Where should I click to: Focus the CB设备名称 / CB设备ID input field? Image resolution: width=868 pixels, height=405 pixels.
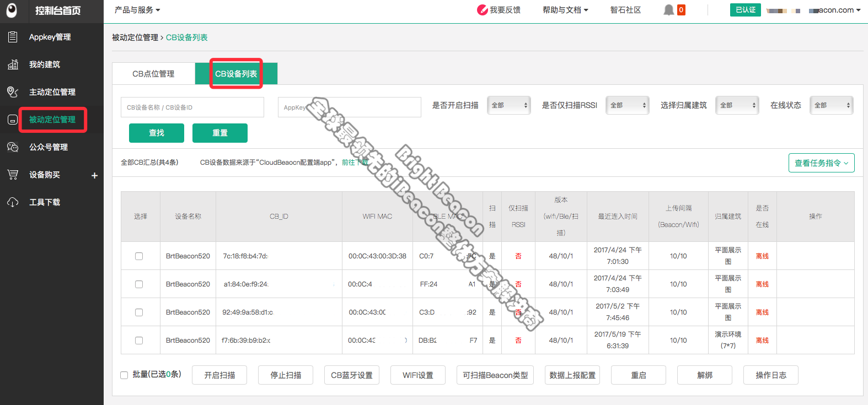tap(192, 107)
